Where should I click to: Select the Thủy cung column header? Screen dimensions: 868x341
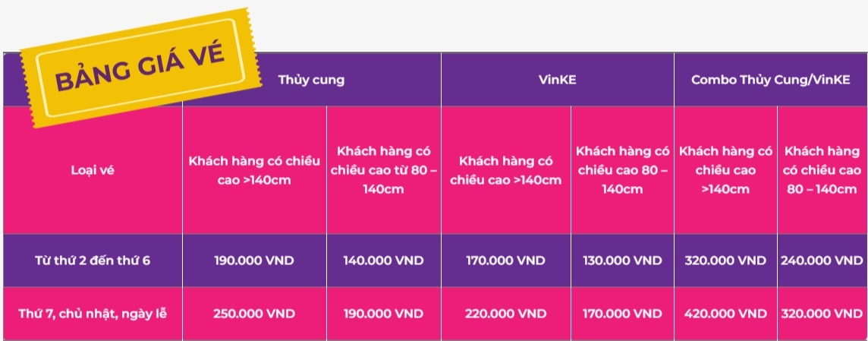(x=311, y=79)
